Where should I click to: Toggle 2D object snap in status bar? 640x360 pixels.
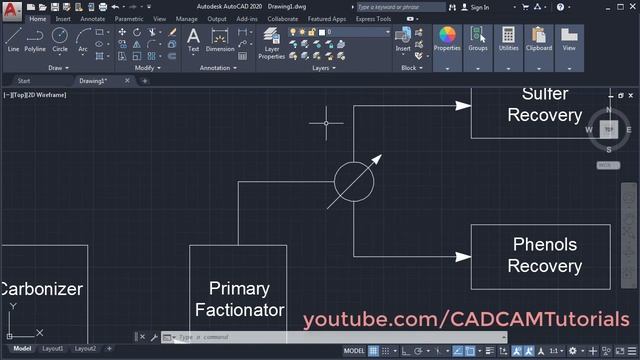(470, 351)
